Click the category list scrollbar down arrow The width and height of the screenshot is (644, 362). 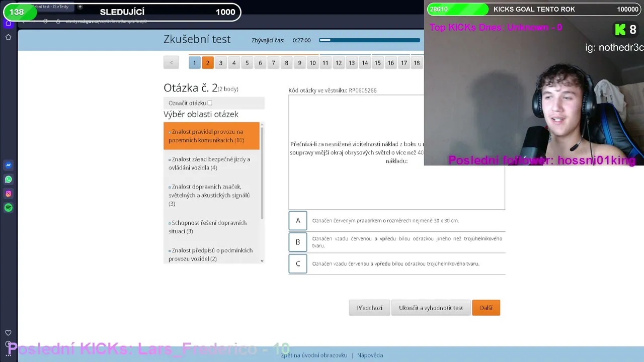262,260
